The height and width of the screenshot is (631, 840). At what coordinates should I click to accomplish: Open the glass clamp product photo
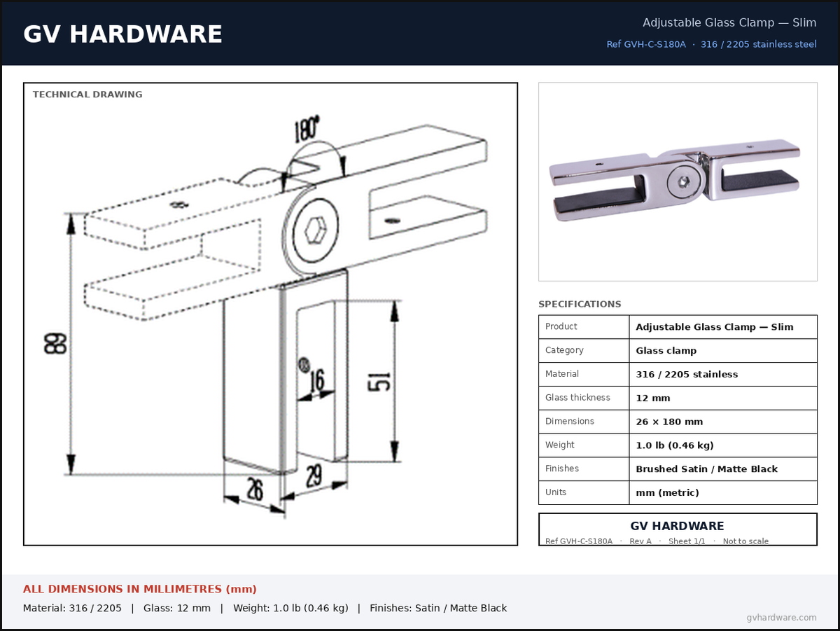678,181
